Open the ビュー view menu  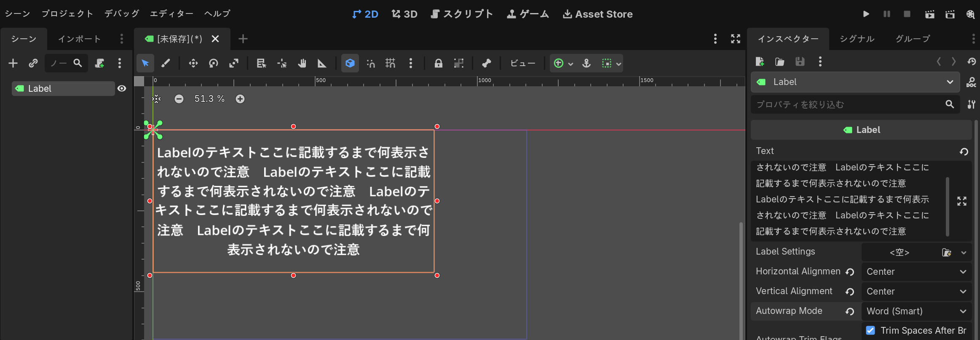click(522, 63)
